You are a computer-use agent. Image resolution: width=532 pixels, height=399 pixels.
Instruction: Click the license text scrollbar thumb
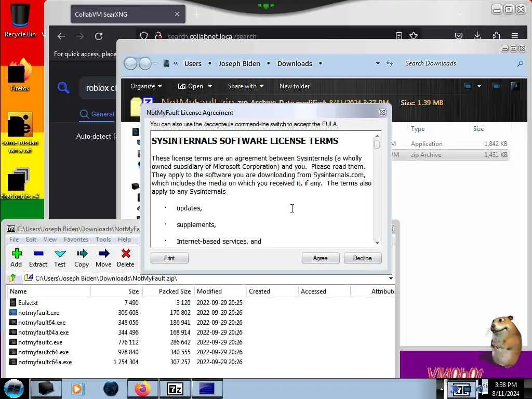(377, 144)
